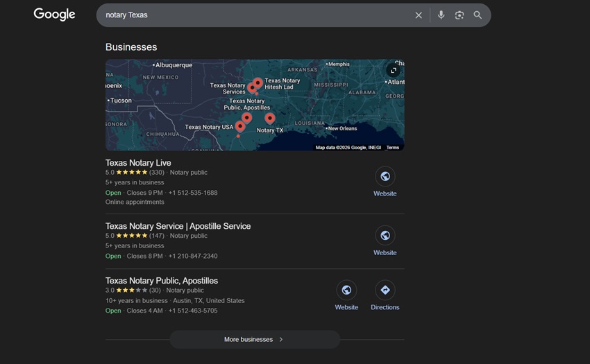The height and width of the screenshot is (364, 590).
Task: Click the Businesses heading
Action: pos(131,47)
